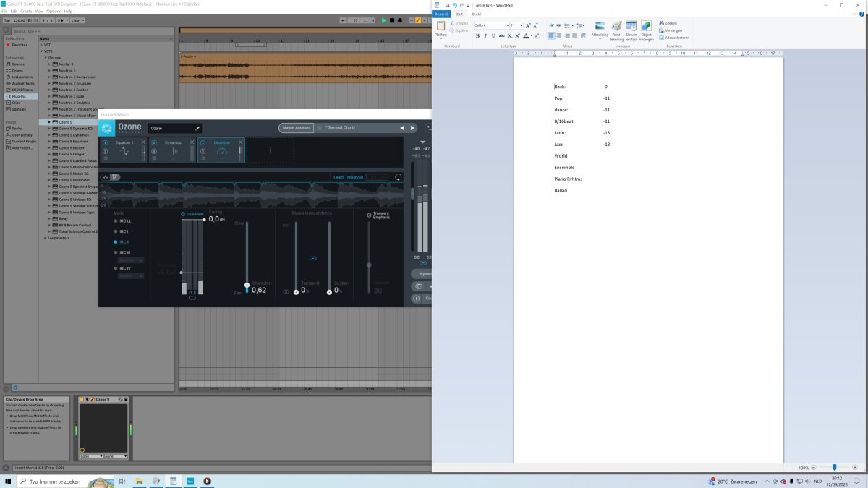This screenshot has height=488, width=868.
Task: Select next Ozone preset arrow
Action: click(413, 128)
